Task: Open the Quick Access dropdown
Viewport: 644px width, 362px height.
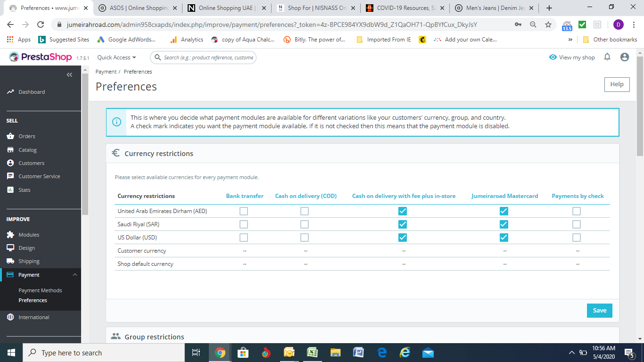Action: point(116,58)
